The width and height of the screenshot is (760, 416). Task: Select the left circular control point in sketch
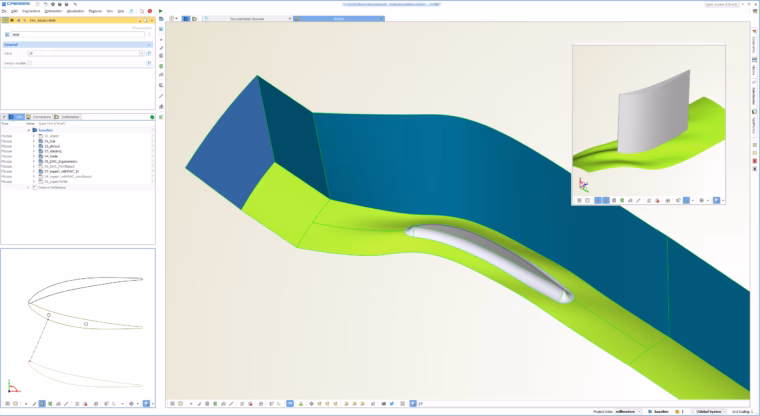pos(48,315)
